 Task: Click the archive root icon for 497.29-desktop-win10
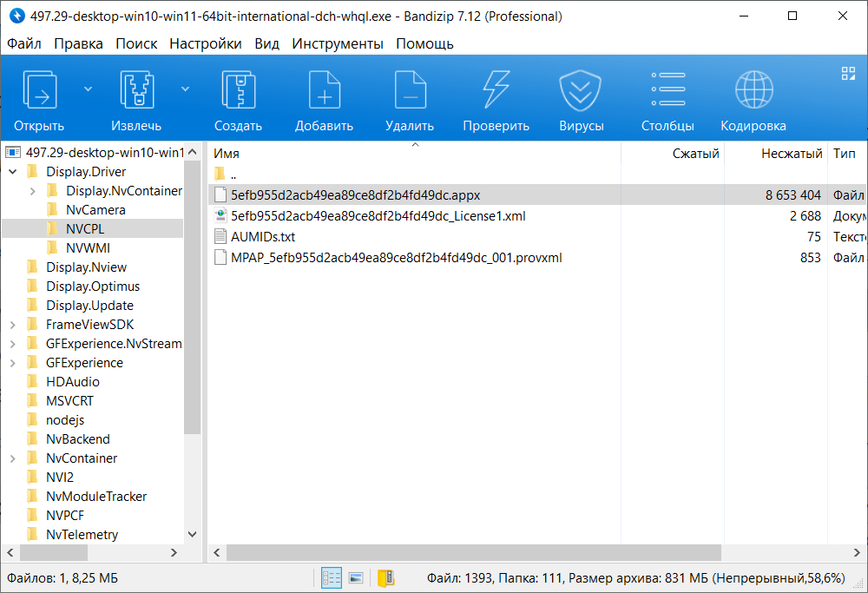coord(13,152)
